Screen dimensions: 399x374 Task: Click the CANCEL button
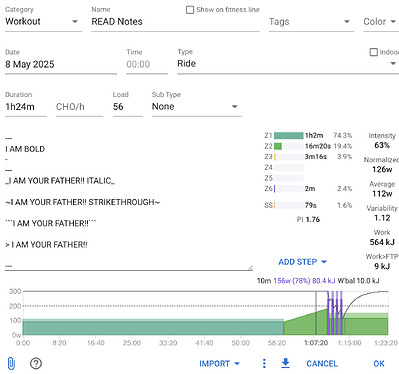click(322, 363)
